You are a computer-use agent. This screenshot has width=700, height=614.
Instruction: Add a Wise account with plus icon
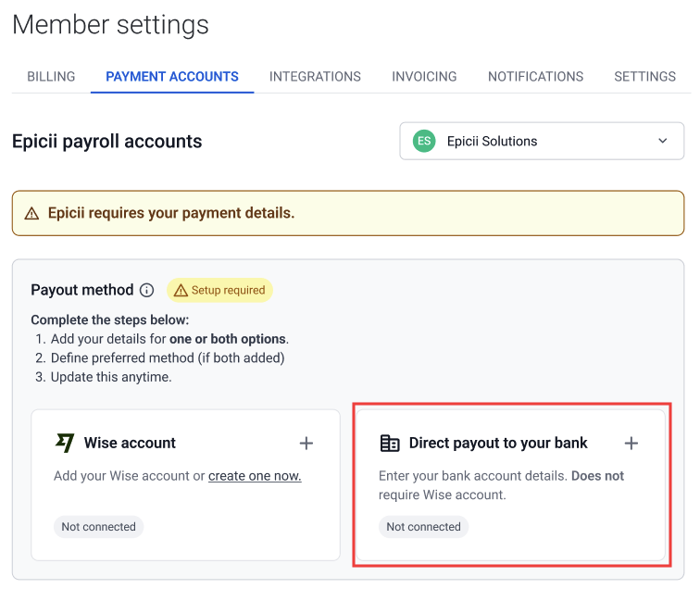click(x=306, y=444)
